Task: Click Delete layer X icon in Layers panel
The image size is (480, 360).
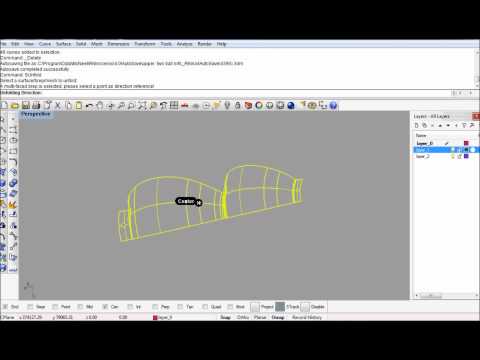Action: point(433,125)
